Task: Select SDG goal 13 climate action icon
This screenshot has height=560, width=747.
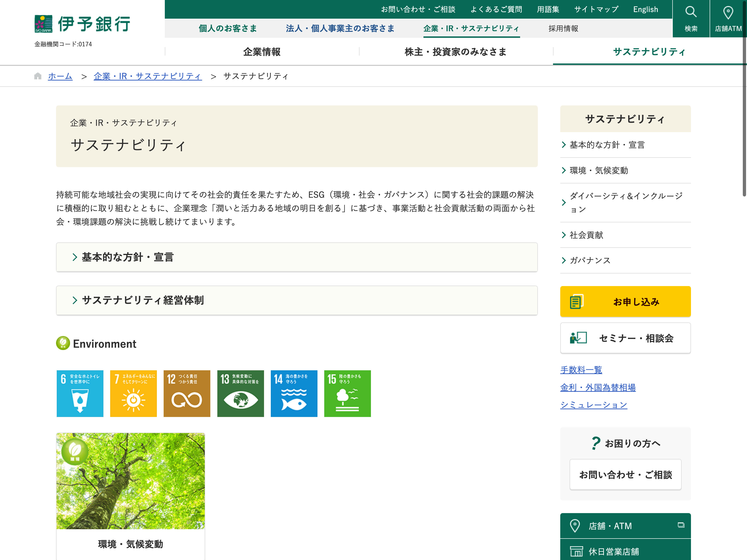Action: [x=240, y=394]
